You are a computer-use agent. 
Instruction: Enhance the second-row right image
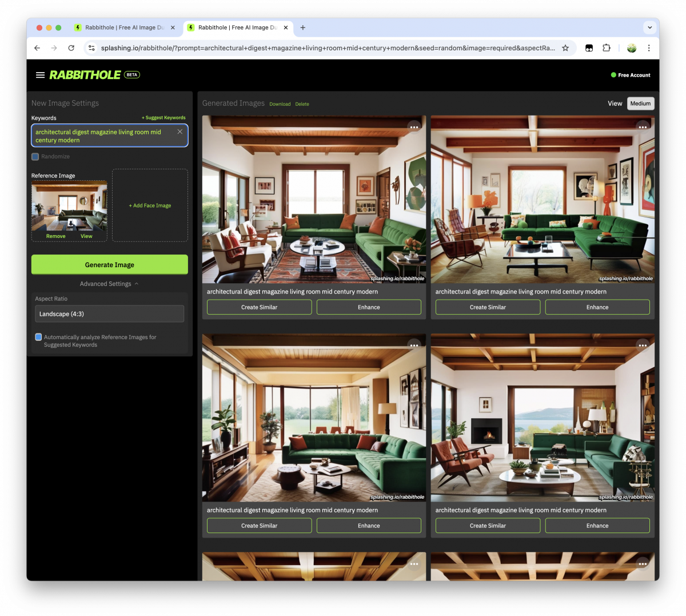tap(597, 526)
